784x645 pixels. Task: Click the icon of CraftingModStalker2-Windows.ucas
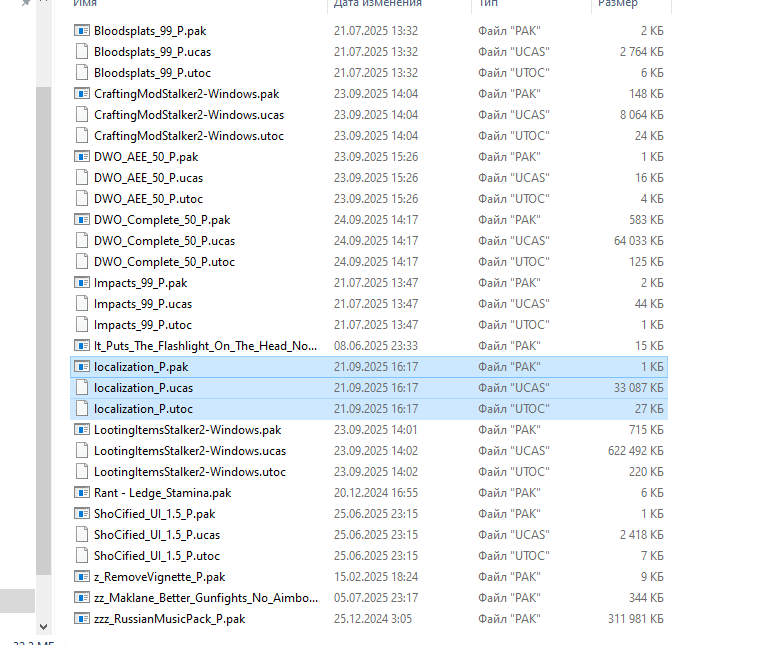click(x=82, y=114)
